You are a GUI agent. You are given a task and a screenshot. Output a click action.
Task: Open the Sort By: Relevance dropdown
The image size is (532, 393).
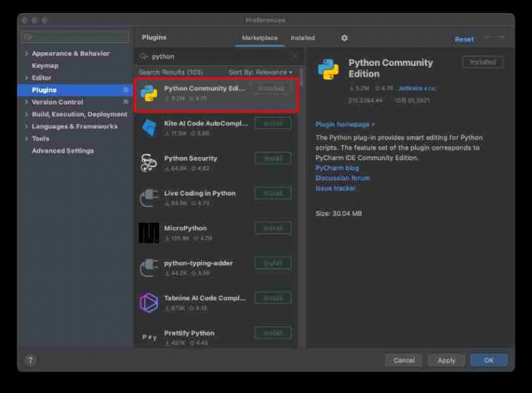(x=261, y=72)
